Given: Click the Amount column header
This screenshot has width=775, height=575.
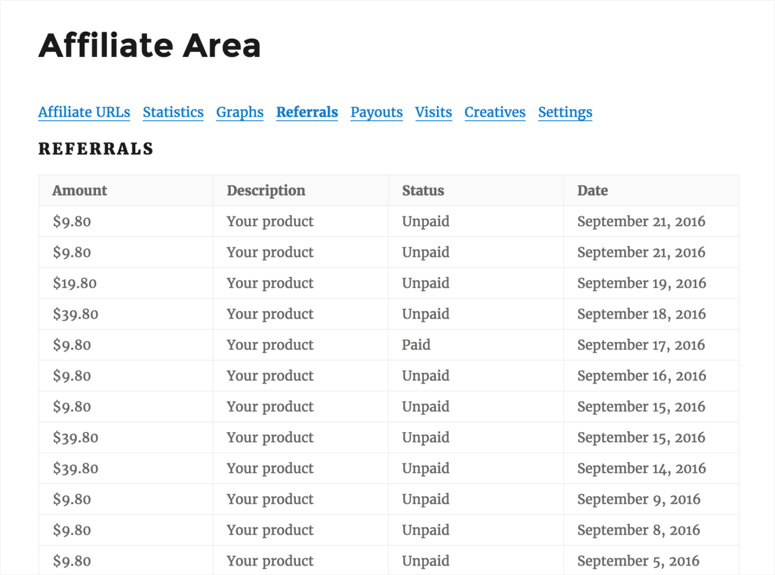Looking at the screenshot, I should pos(79,190).
